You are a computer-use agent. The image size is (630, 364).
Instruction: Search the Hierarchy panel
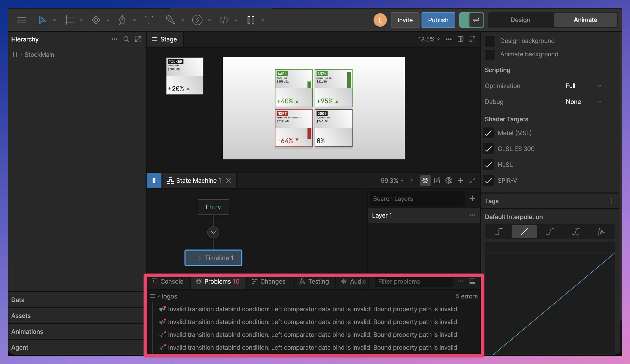[x=126, y=39]
